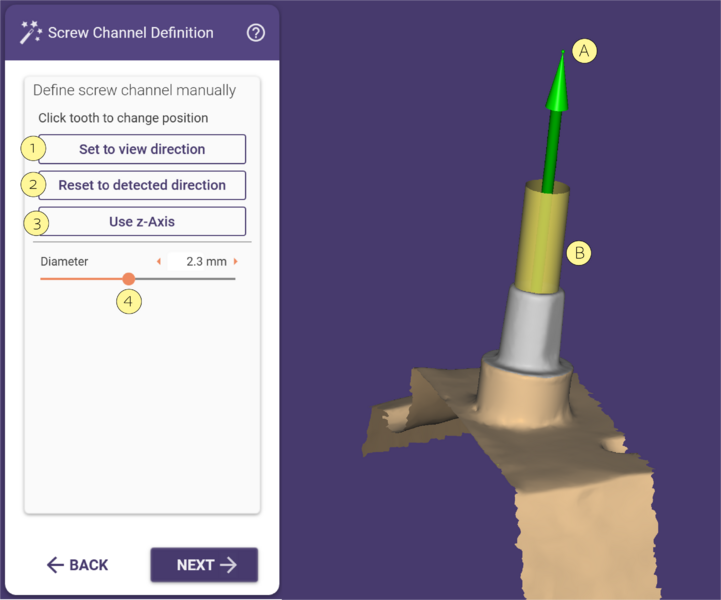This screenshot has height=600, width=721.
Task: Click the magic wand wizard icon
Action: pyautogui.click(x=31, y=32)
